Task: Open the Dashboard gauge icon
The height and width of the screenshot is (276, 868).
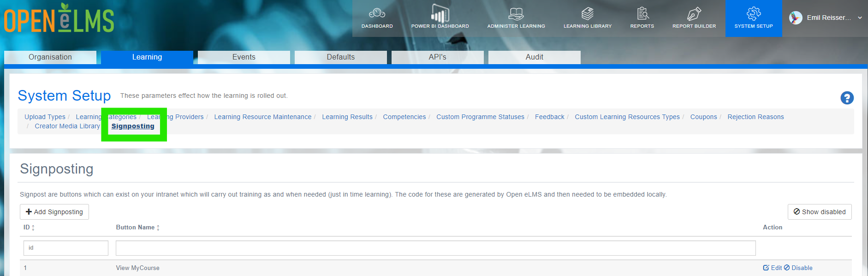Action: tap(377, 13)
